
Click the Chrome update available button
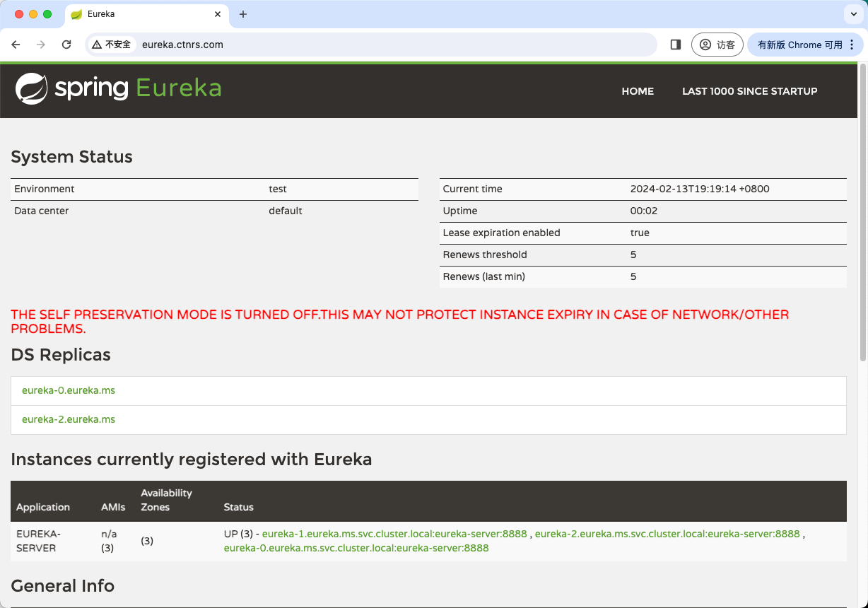tap(804, 45)
